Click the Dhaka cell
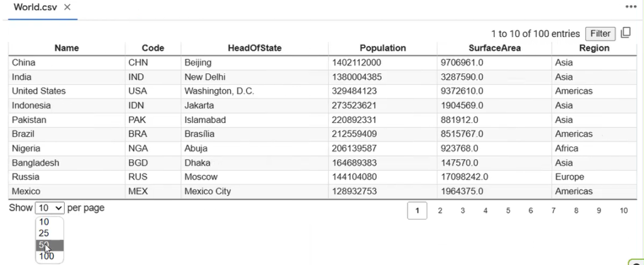This screenshot has width=644, height=265. (x=255, y=163)
